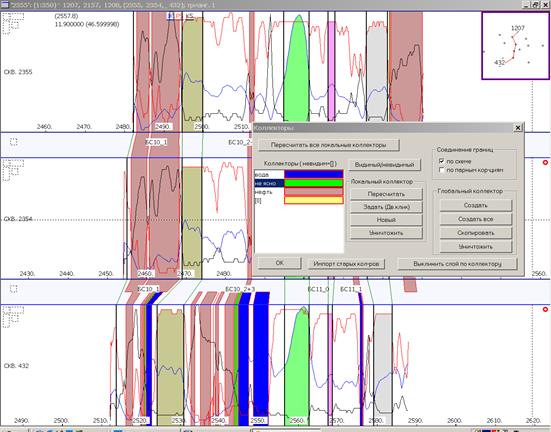Click the dashed square icon beside the upper БС10_1 label
551x432 pixels.
tap(14, 142)
